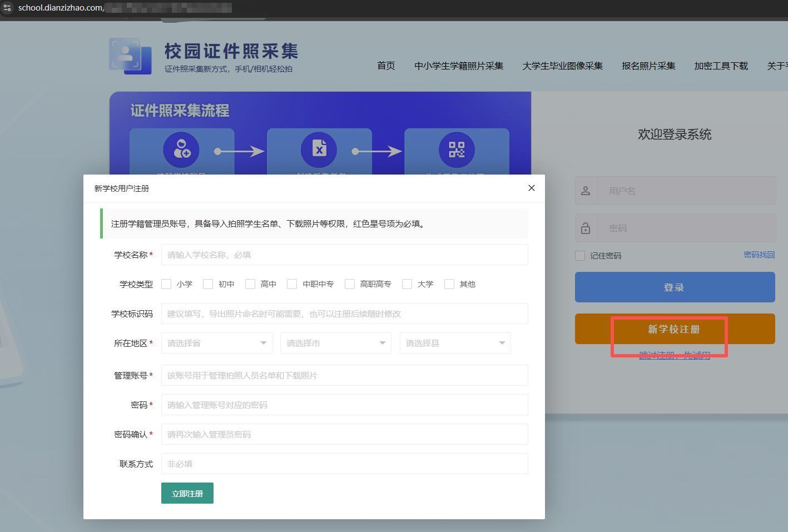The height and width of the screenshot is (532, 788).
Task: Check the 高中 school type checkbox
Action: click(x=250, y=284)
